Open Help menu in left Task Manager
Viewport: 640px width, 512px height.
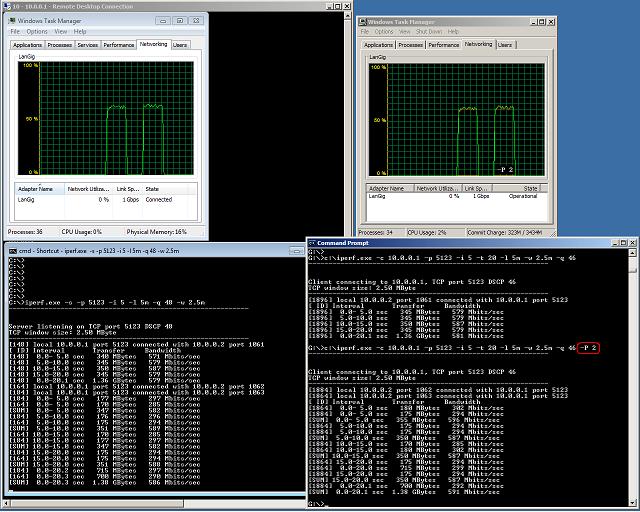click(x=80, y=31)
